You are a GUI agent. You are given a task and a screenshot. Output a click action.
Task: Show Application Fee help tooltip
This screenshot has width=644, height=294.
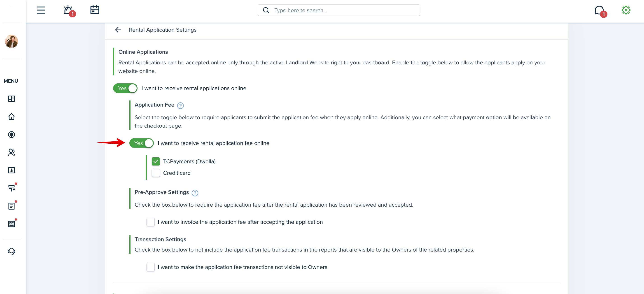pos(180,105)
